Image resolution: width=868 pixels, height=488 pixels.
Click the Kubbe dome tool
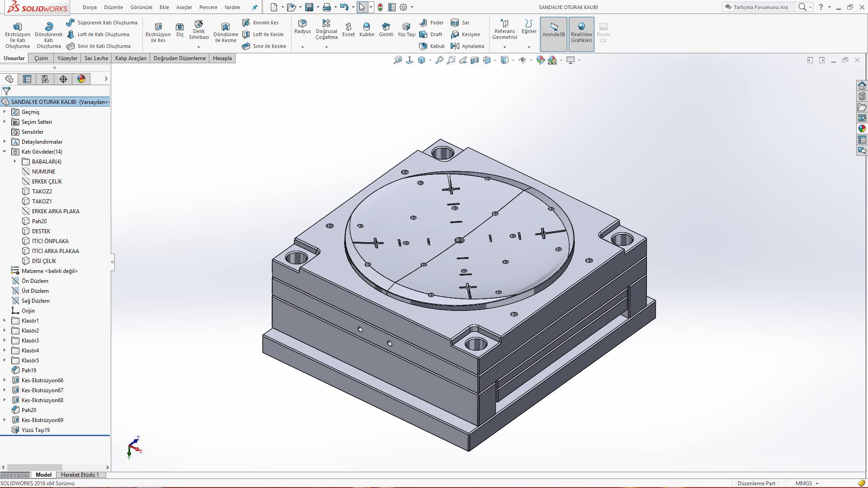tap(367, 30)
